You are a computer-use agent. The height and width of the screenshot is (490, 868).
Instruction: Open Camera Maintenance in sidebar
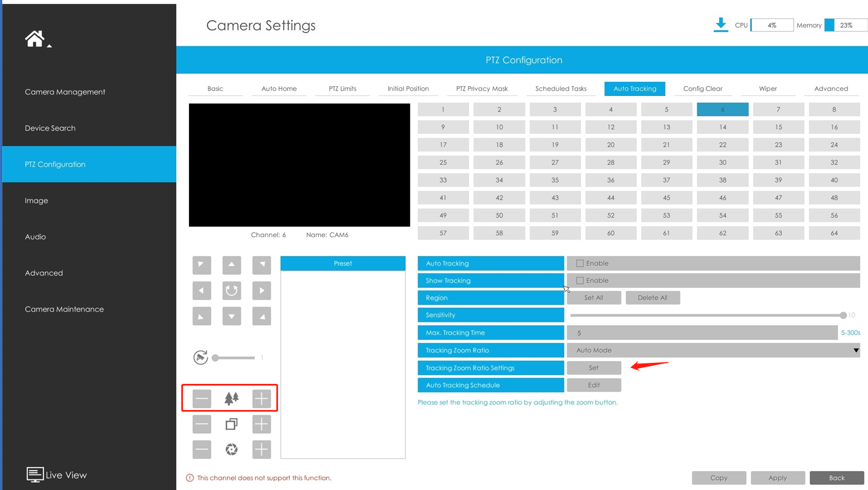pos(64,309)
